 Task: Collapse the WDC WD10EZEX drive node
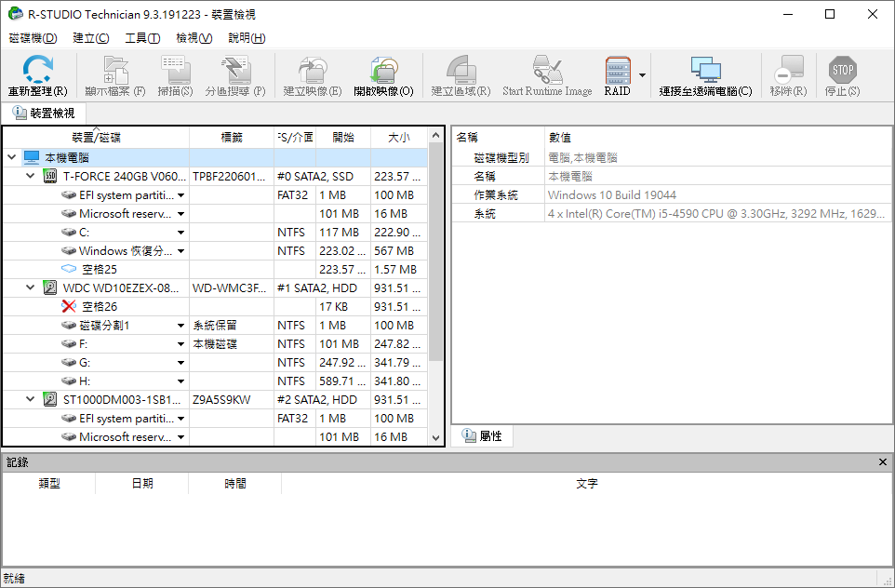[x=31, y=287]
